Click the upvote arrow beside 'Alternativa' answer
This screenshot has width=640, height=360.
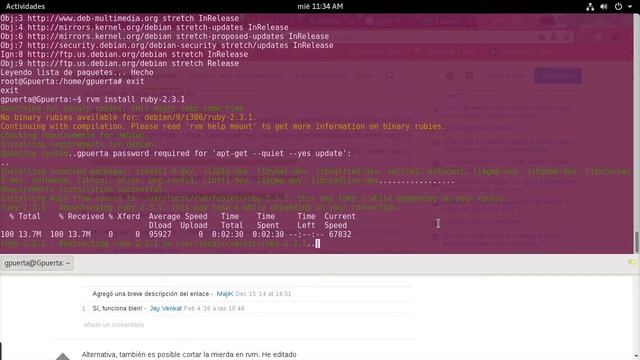pos(62,356)
